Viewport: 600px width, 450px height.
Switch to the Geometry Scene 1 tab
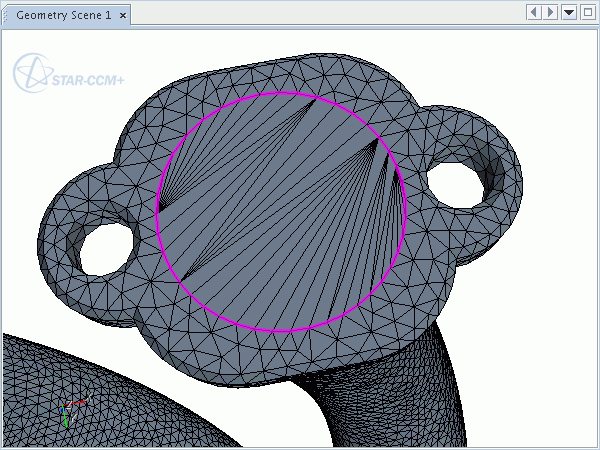(x=64, y=14)
